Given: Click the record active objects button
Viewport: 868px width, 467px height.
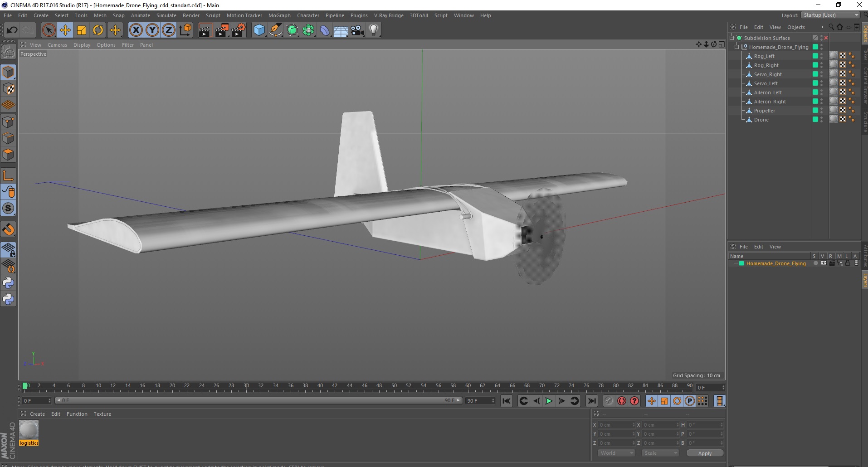Looking at the screenshot, I should 609,401.
